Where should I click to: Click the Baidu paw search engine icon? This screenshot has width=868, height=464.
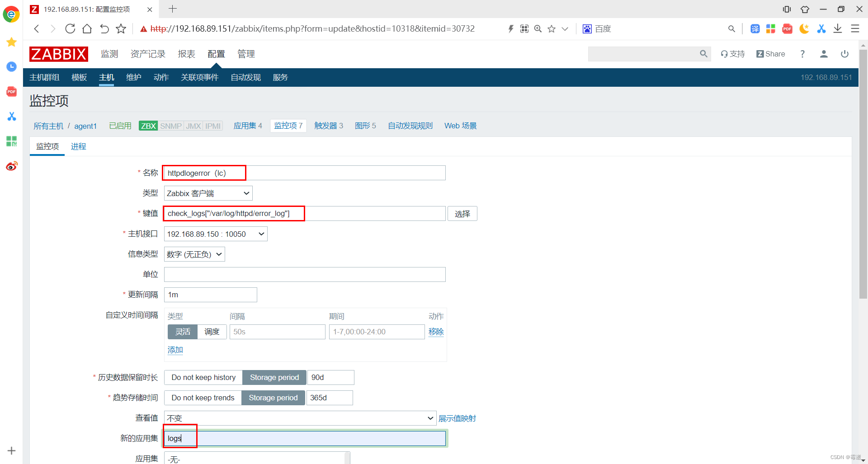coord(587,29)
